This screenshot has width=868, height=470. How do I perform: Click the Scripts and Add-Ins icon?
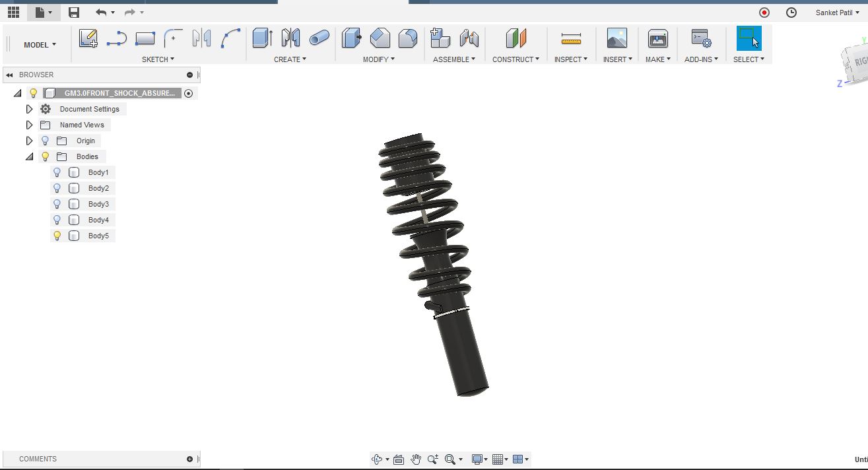click(701, 38)
